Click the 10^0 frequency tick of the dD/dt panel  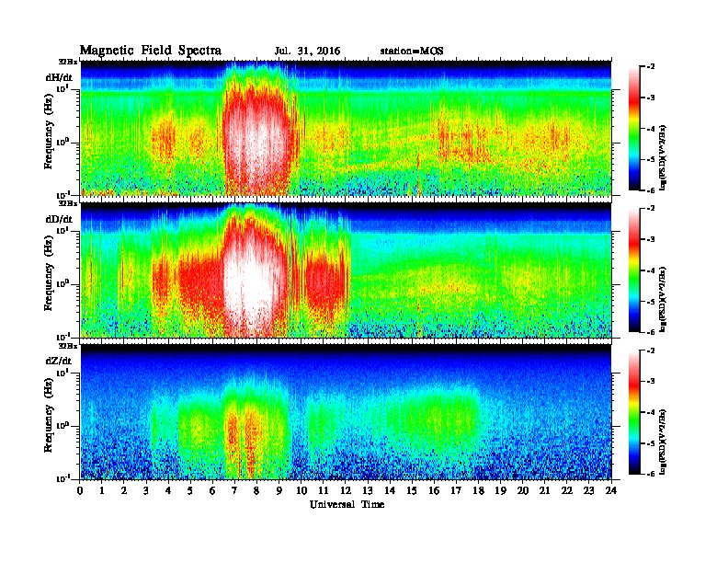pyautogui.click(x=63, y=283)
